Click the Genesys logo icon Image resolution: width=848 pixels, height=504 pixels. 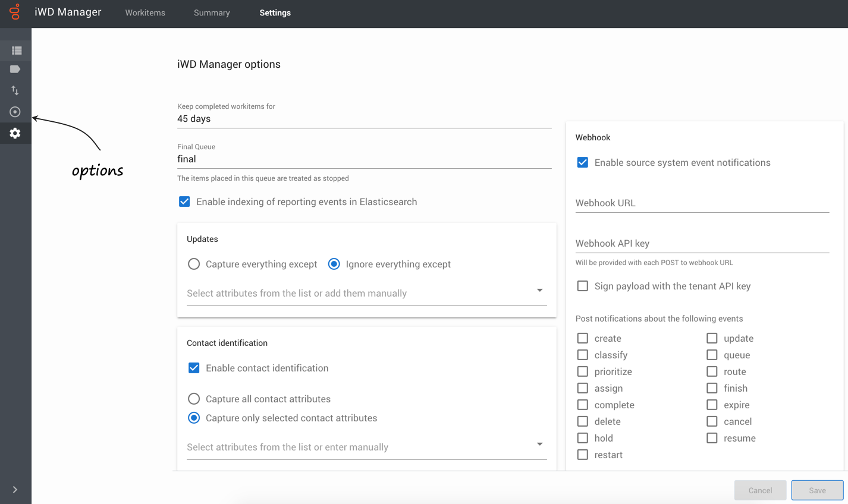(x=15, y=12)
